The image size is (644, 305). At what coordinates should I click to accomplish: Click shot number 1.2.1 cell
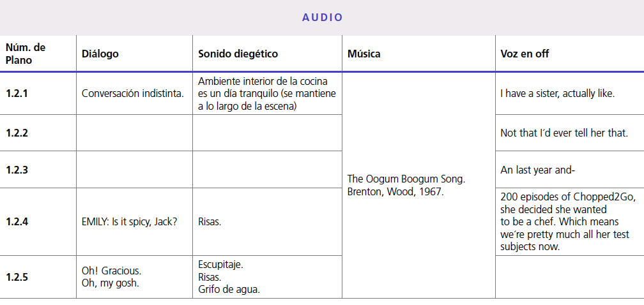(17, 93)
